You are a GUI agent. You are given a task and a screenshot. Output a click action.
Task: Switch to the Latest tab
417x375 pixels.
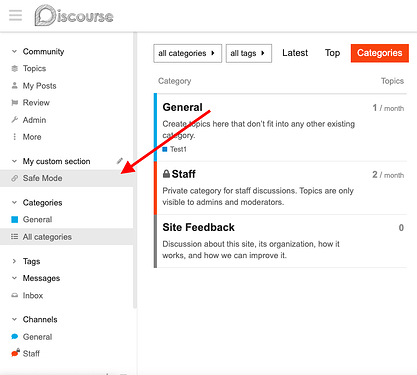(295, 53)
